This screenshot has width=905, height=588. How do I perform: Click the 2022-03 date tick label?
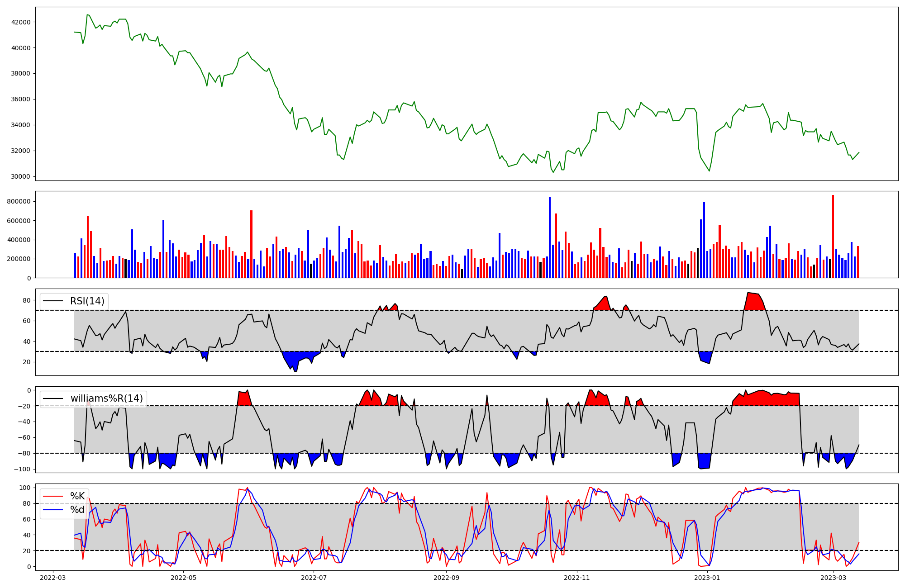tap(53, 578)
